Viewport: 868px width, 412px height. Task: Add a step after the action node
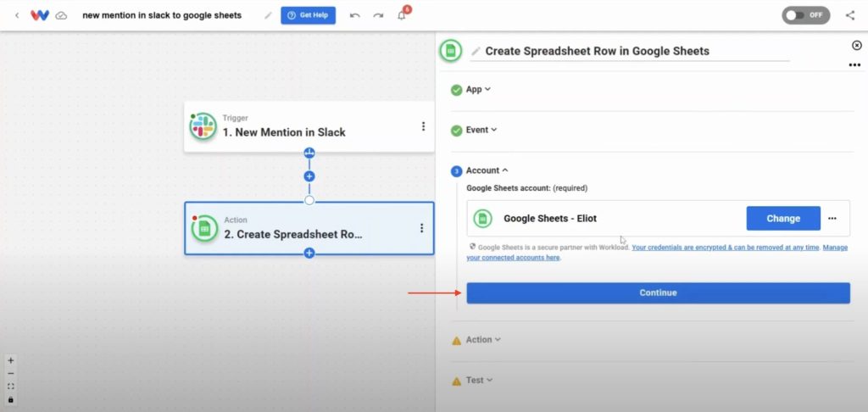pyautogui.click(x=309, y=253)
